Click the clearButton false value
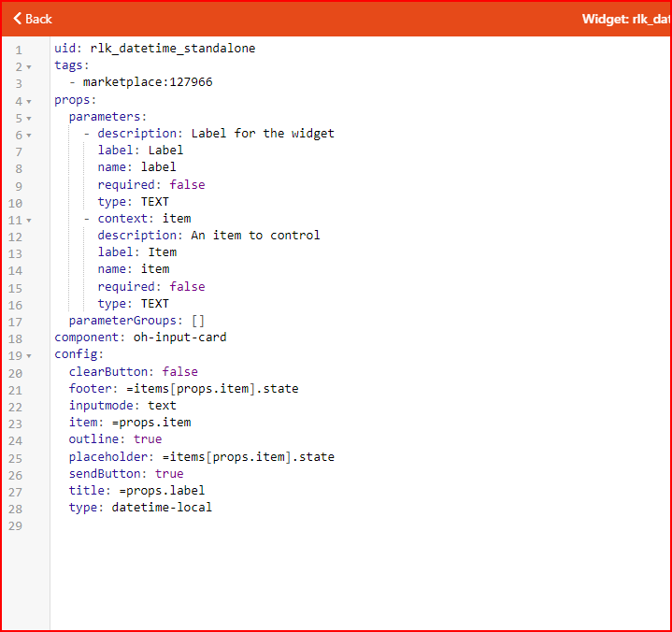Viewport: 672px width, 632px height. point(179,372)
